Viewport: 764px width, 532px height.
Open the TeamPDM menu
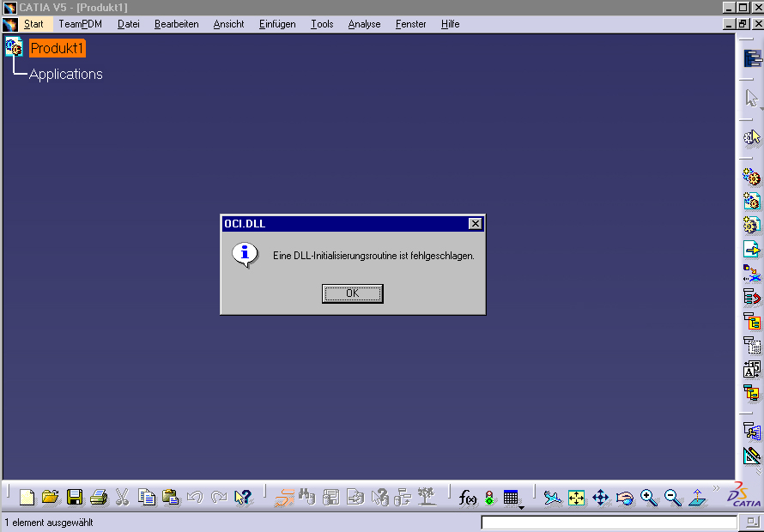pos(81,24)
